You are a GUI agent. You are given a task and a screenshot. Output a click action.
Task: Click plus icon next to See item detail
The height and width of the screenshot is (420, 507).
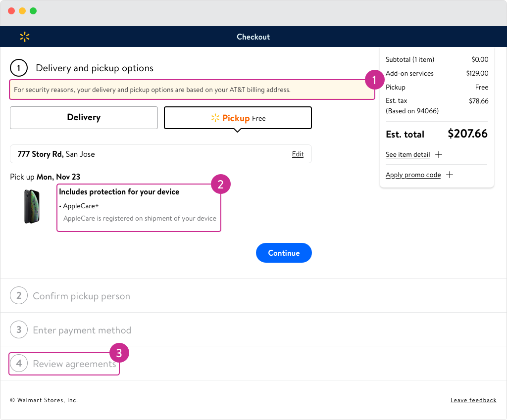click(438, 154)
